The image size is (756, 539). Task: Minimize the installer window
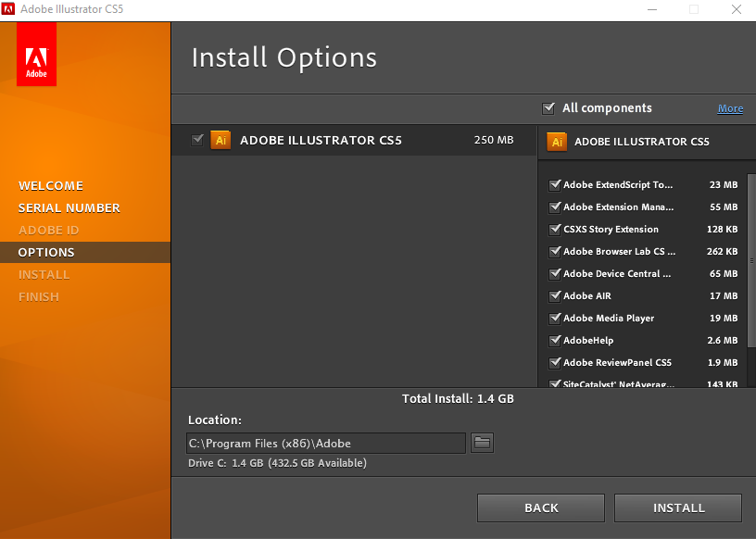click(652, 9)
